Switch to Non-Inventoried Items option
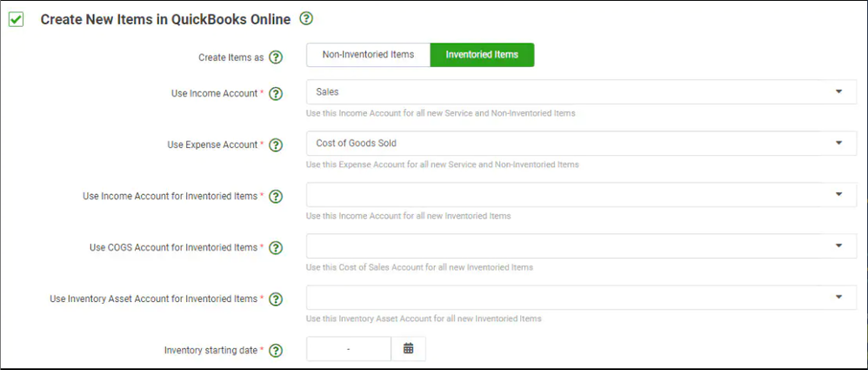The width and height of the screenshot is (868, 370). coord(368,55)
